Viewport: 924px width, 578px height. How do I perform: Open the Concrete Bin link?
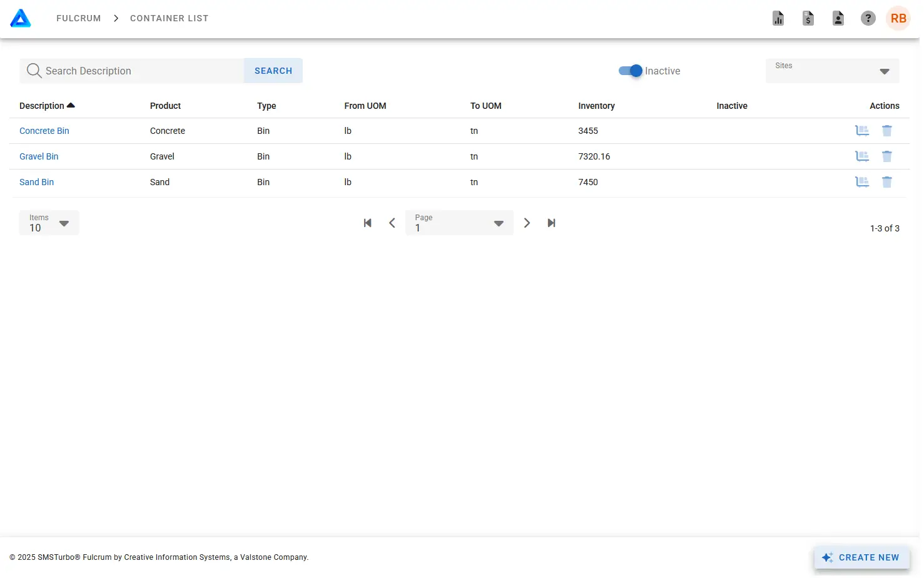44,131
